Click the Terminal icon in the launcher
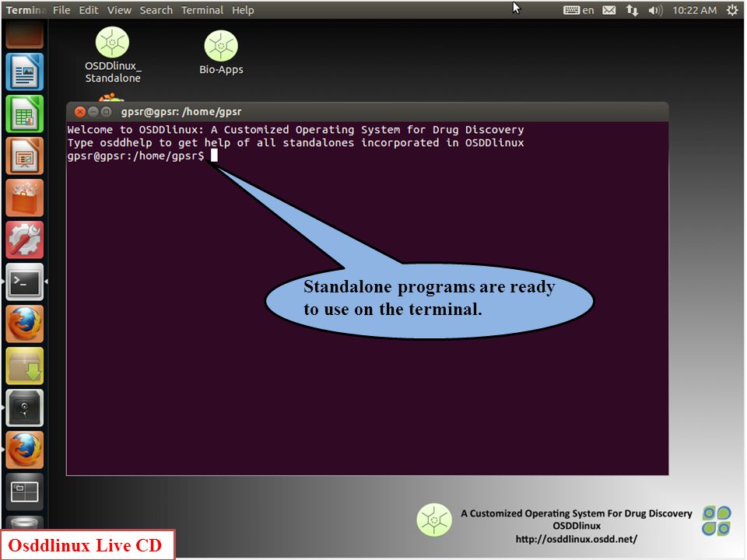The image size is (747, 560). [25, 282]
